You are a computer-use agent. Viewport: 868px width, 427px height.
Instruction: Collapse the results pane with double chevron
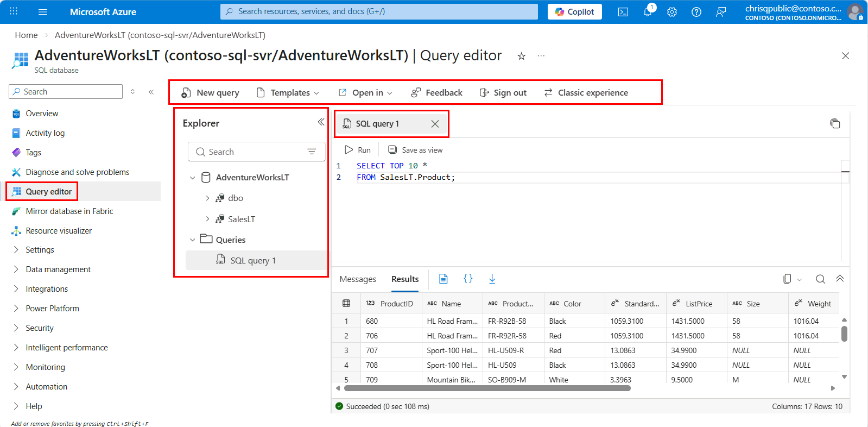pos(840,279)
